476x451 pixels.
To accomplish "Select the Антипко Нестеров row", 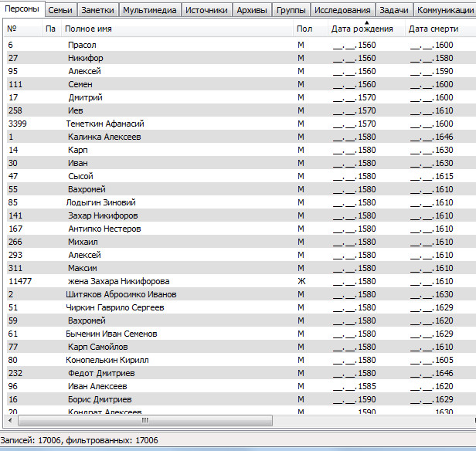I will pyautogui.click(x=240, y=229).
